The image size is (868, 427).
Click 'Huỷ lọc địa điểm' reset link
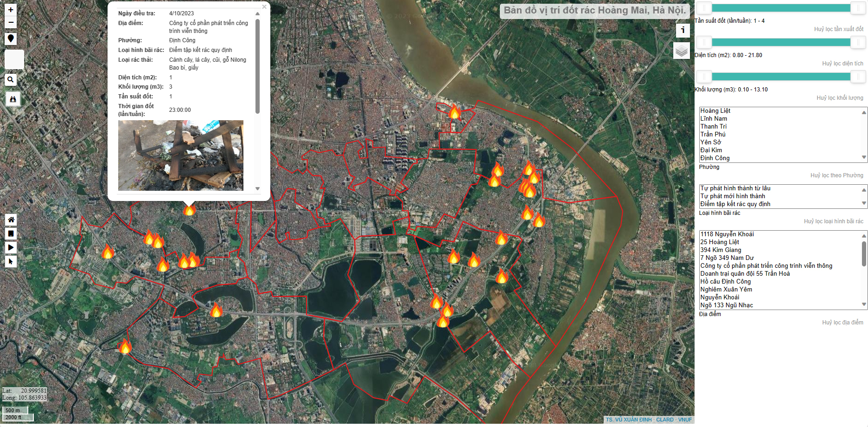842,323
